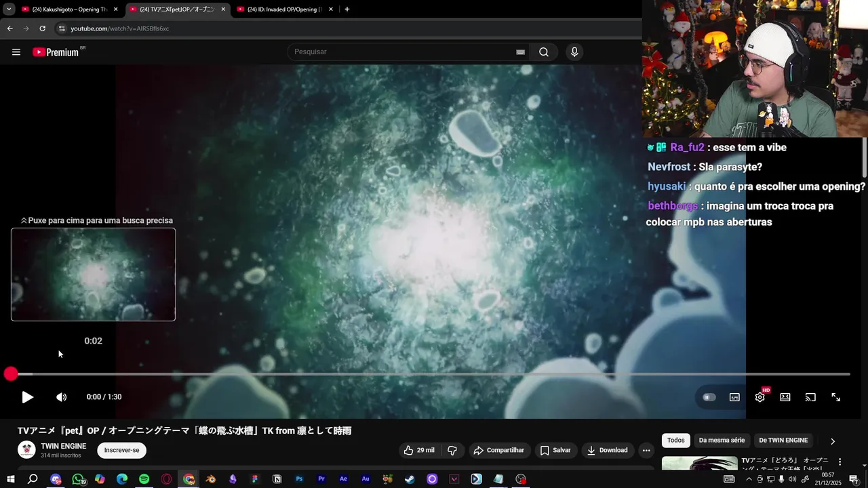Open Notion from the taskbar
868x488 pixels.
(x=277, y=479)
